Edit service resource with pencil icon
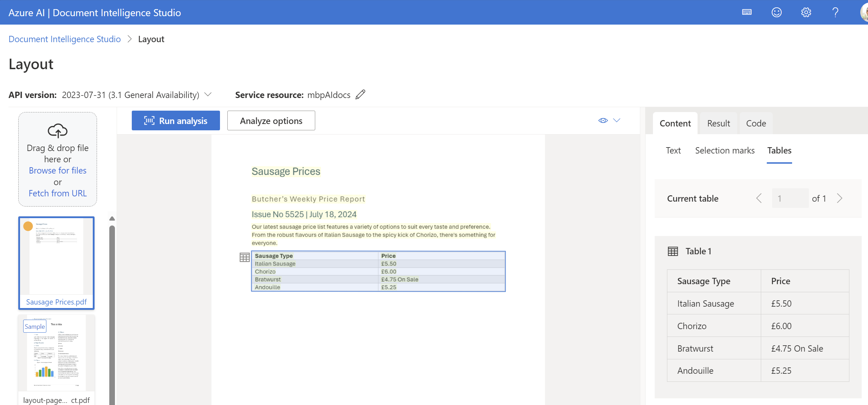 coord(360,94)
